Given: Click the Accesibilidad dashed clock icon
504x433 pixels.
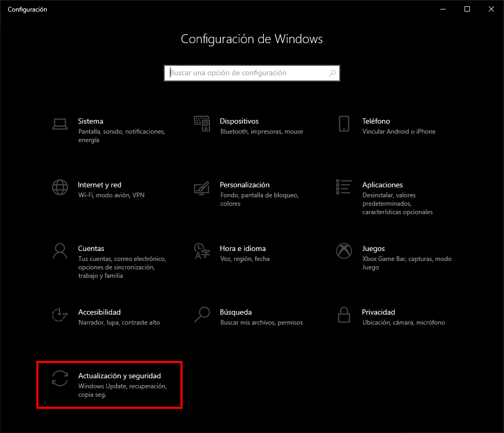Looking at the screenshot, I should click(59, 315).
